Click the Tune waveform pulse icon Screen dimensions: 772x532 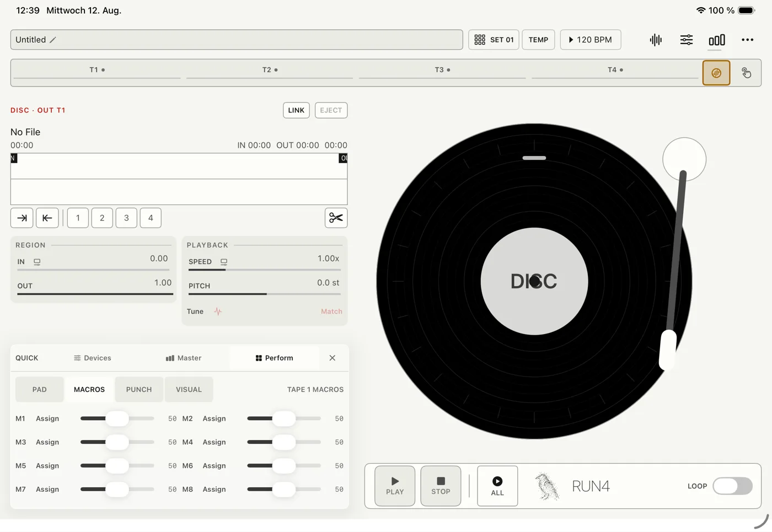pos(218,311)
